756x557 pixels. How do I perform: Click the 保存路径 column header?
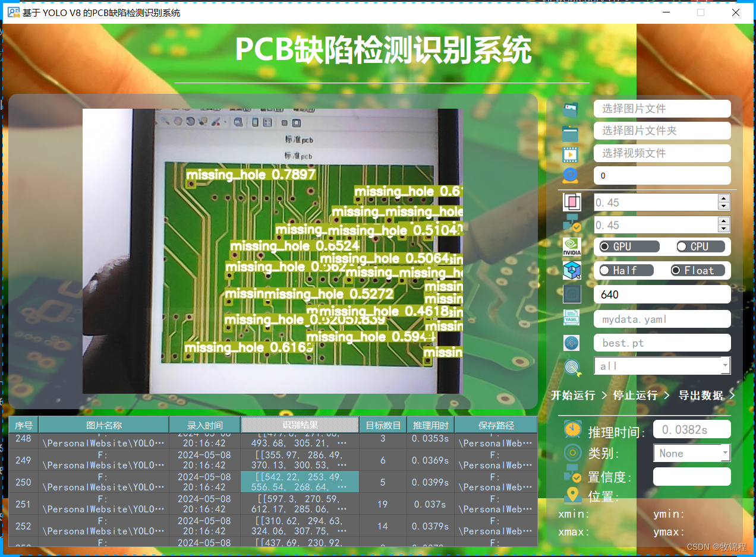(496, 425)
